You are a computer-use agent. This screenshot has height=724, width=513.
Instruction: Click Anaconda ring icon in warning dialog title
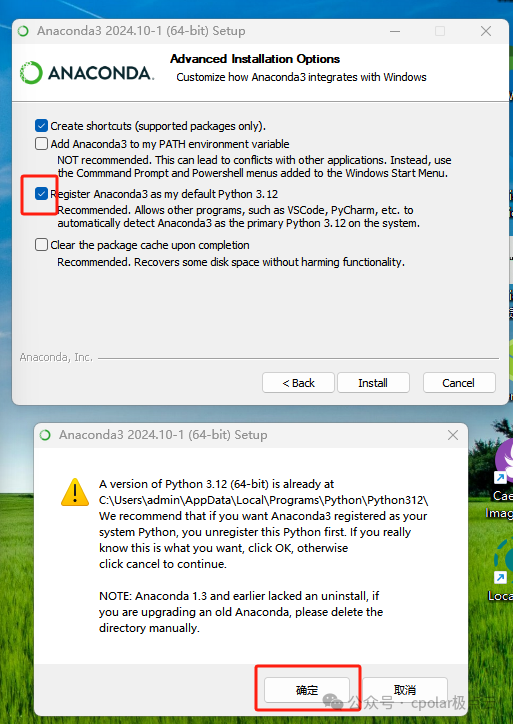click(45, 435)
